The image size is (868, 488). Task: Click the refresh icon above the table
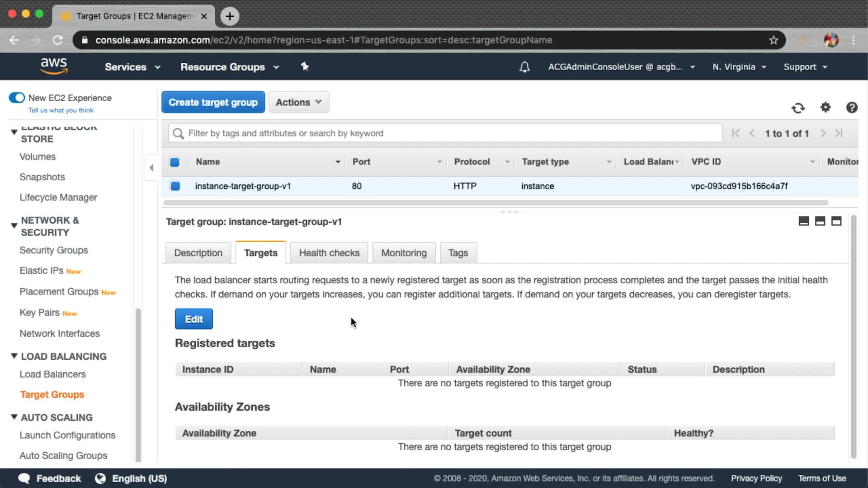(798, 108)
